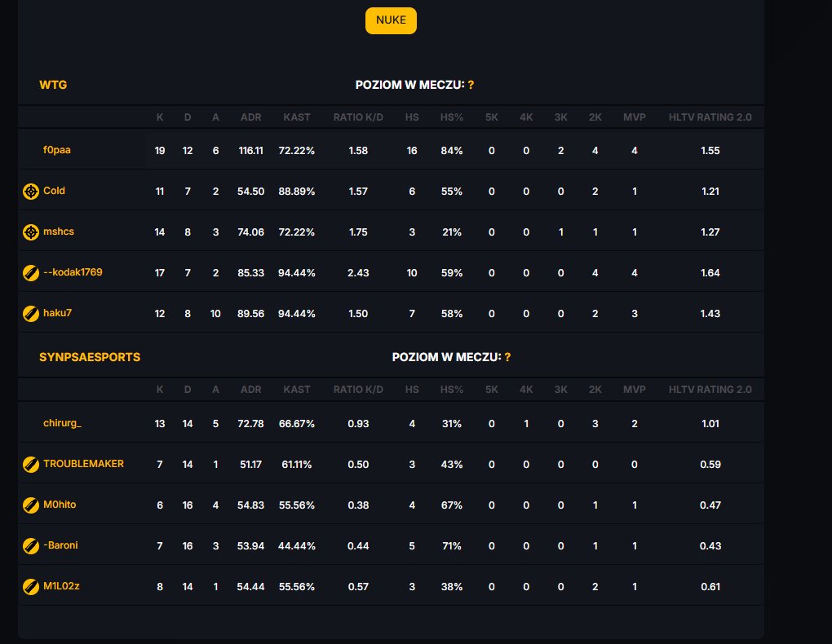The width and height of the screenshot is (832, 644).
Task: Open player profile TROUBLEMAKER
Action: pyautogui.click(x=83, y=464)
